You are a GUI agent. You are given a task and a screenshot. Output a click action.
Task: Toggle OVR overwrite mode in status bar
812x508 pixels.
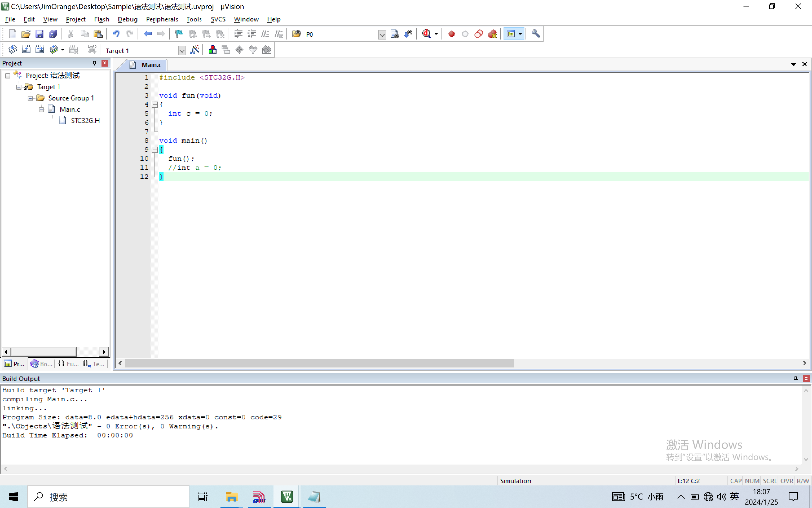pos(787,481)
